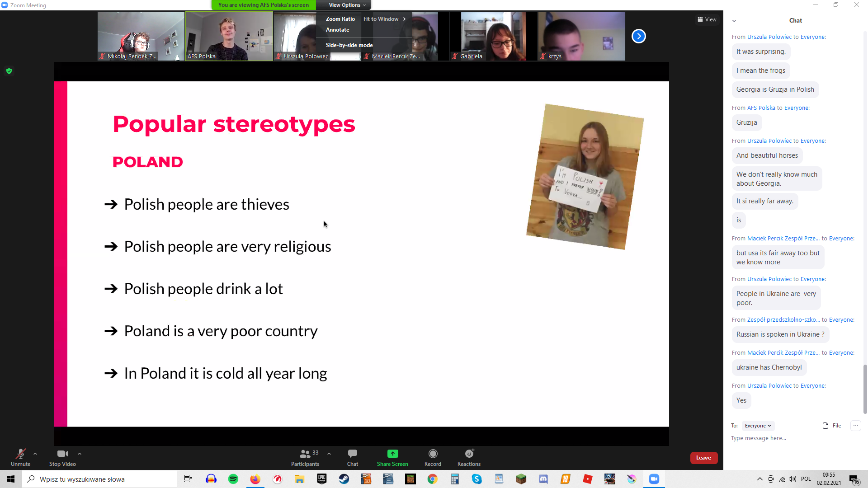Click the message 'Russian is spoken in Ukraine ?'

point(780,334)
